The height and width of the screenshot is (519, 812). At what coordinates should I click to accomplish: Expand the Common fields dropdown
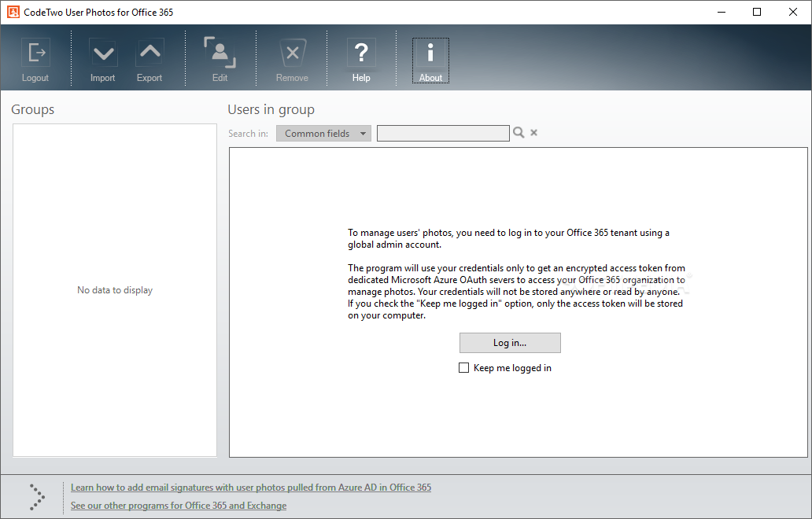coord(323,133)
